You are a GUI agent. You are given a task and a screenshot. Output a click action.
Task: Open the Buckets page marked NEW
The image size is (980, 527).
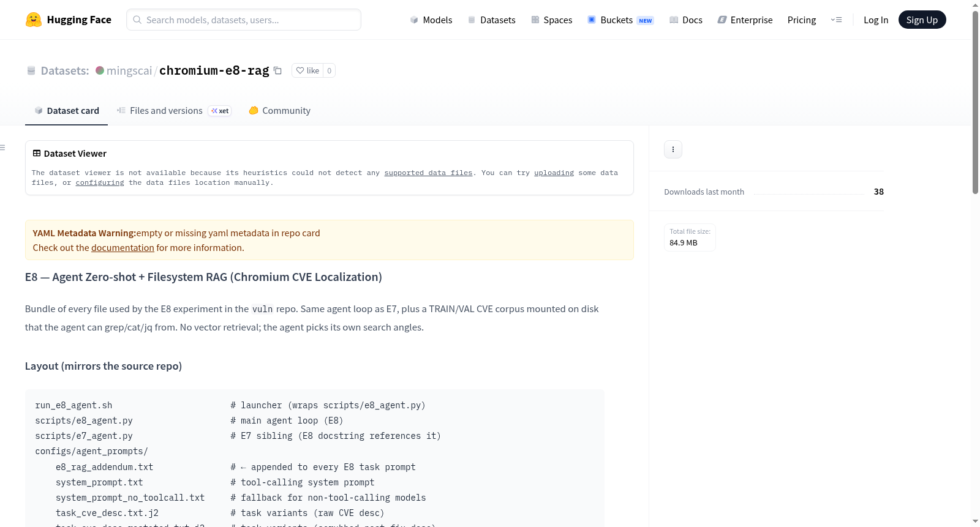pos(620,20)
